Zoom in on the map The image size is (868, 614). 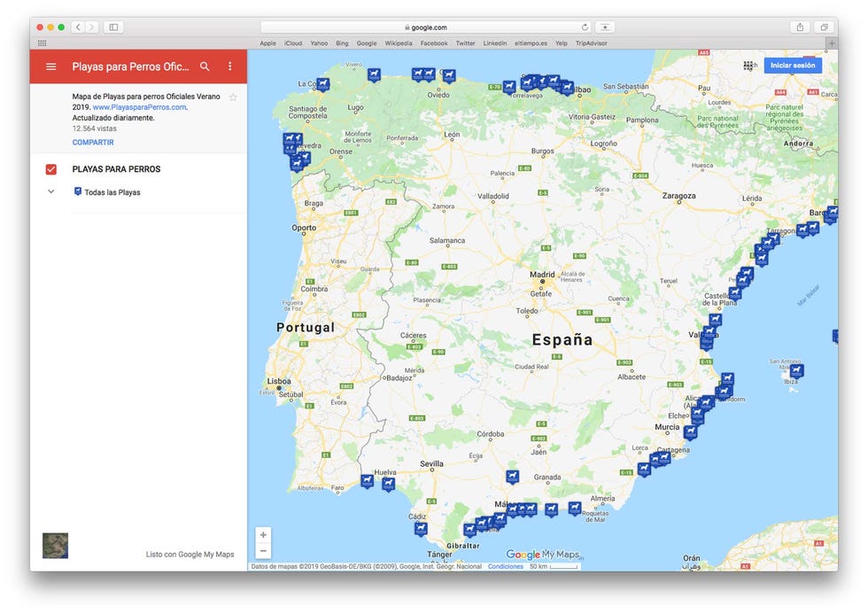(x=264, y=535)
